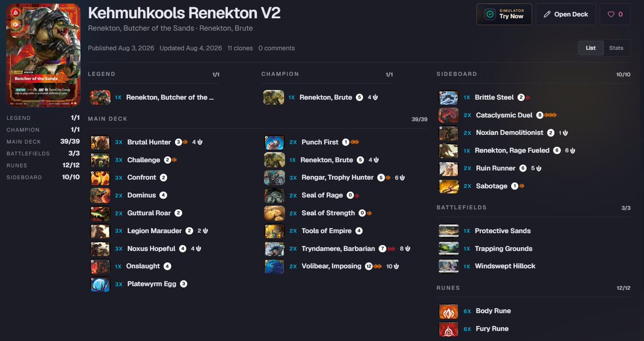The width and height of the screenshot is (644, 341).
Task: Click the Fury Rune icon
Action: tap(449, 329)
